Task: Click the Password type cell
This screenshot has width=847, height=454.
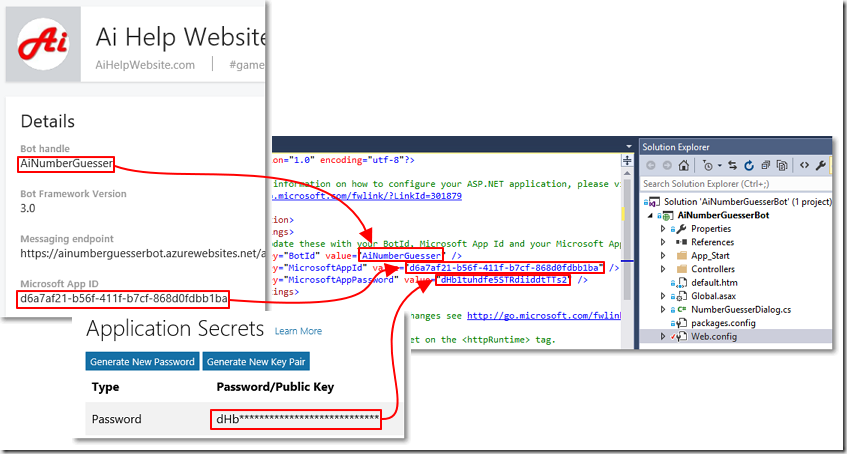Action: (x=117, y=419)
